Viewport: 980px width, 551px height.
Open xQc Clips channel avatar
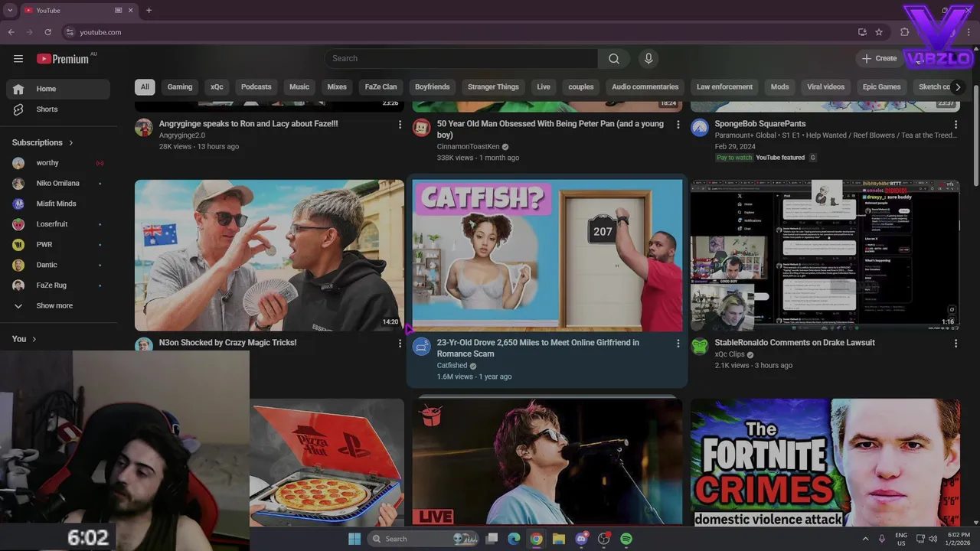coord(700,347)
